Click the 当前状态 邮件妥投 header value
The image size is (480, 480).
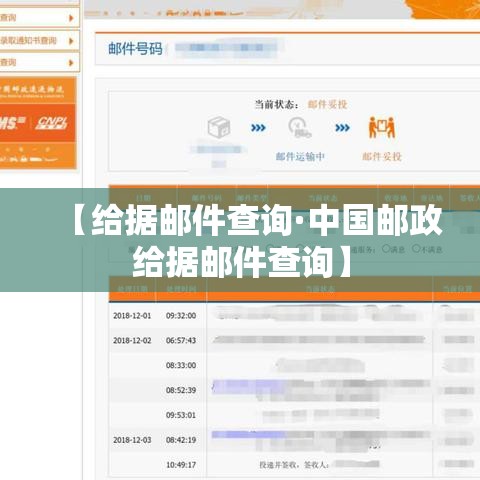(327, 104)
